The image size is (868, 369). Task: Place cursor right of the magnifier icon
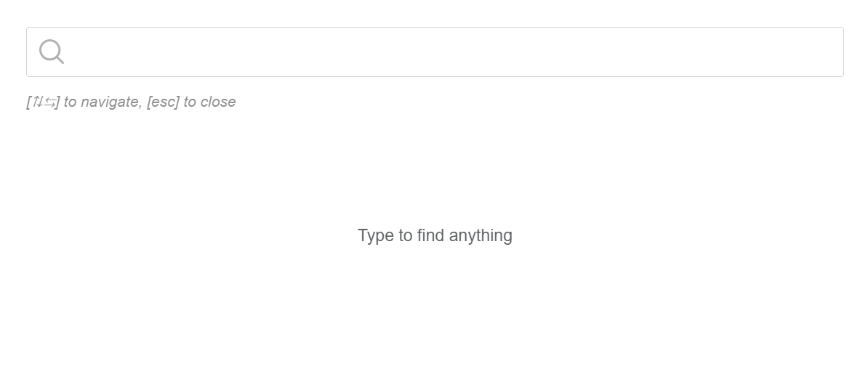point(80,52)
